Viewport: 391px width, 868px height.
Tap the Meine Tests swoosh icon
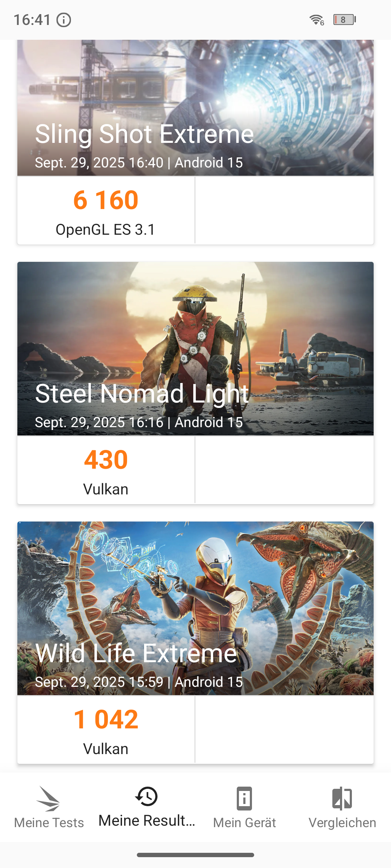49,798
